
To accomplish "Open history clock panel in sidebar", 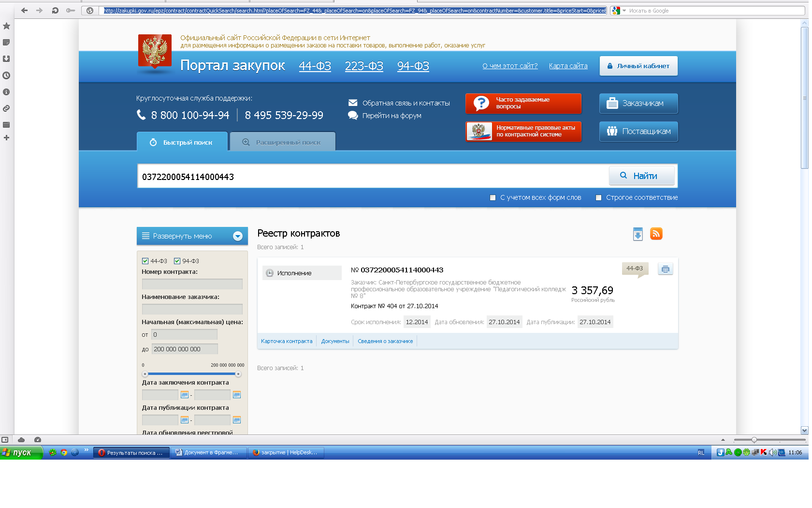I will 6,75.
